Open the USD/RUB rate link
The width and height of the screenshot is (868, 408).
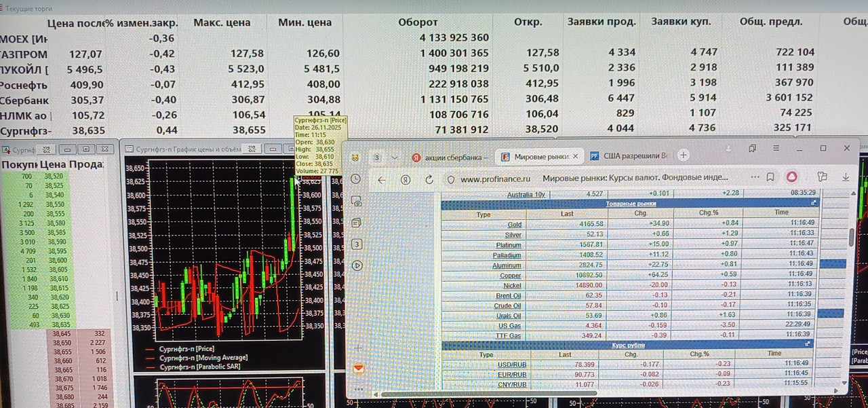pos(512,365)
